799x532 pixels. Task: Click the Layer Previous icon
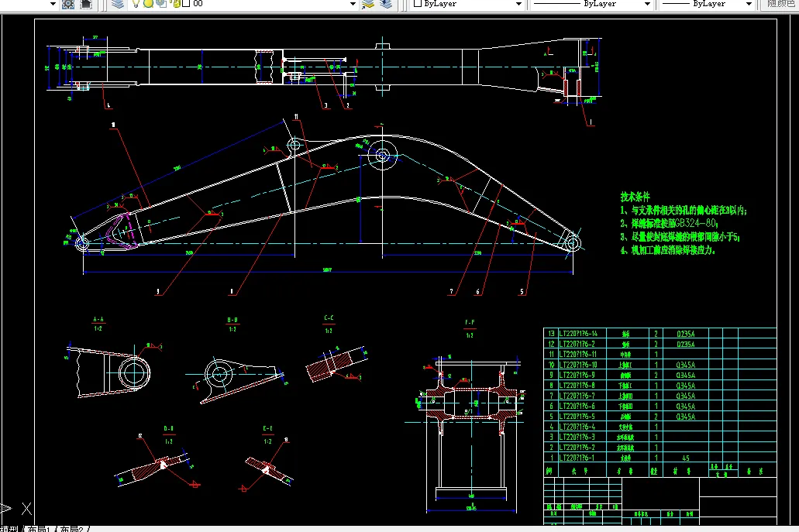(386, 4)
